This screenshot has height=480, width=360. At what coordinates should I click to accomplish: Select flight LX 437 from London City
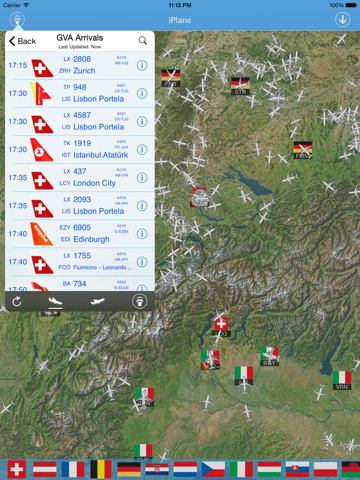pos(80,178)
